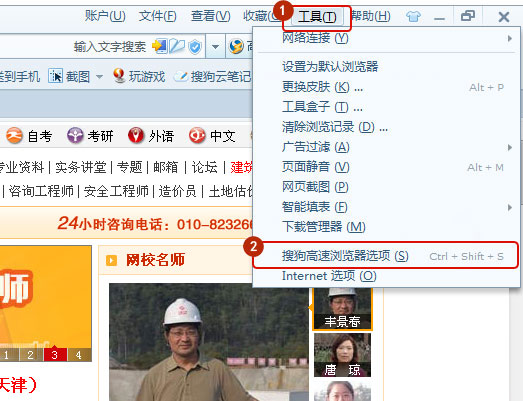Expand the 网络连接 submenu
The width and height of the screenshot is (523, 401).
point(509,38)
